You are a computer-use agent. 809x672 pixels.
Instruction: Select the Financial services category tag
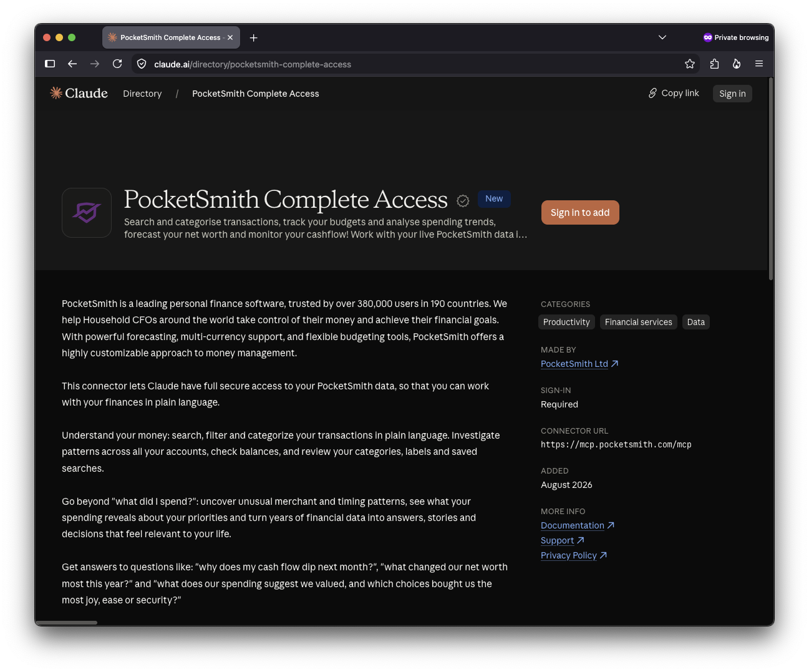point(639,322)
